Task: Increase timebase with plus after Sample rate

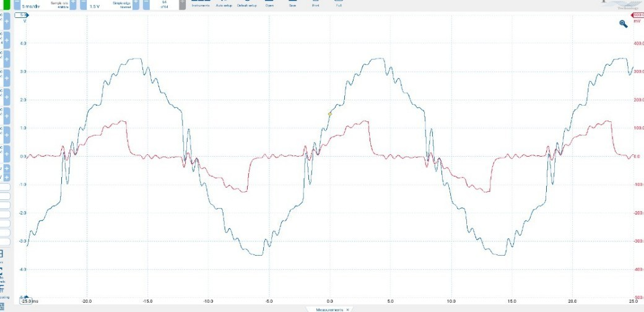Action: (72, 5)
